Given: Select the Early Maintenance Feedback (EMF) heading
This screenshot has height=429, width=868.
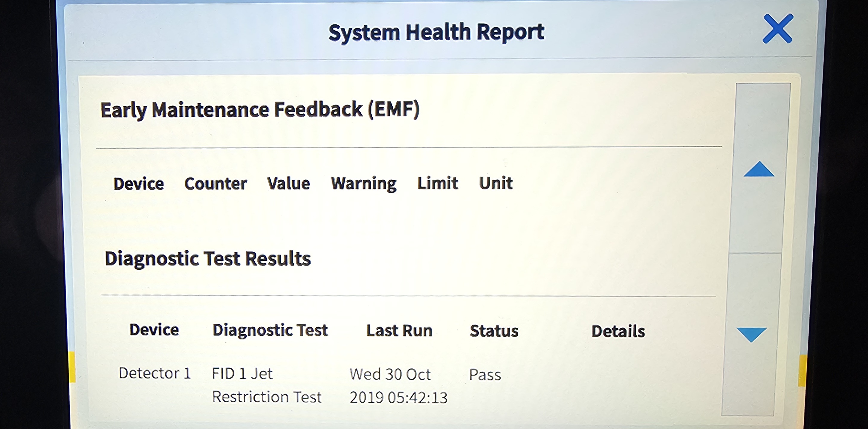Looking at the screenshot, I should tap(260, 110).
